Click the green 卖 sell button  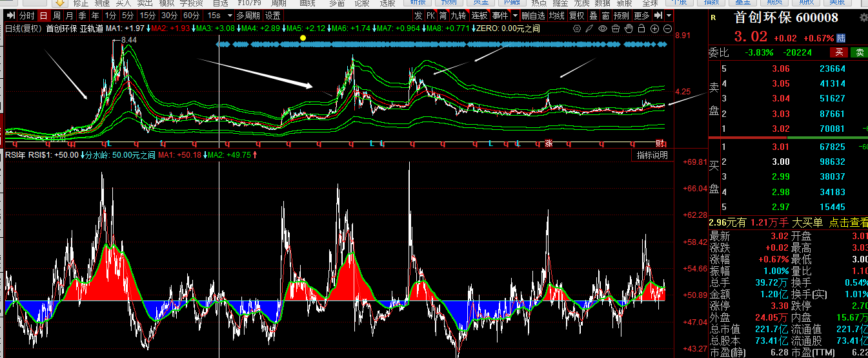860,52
